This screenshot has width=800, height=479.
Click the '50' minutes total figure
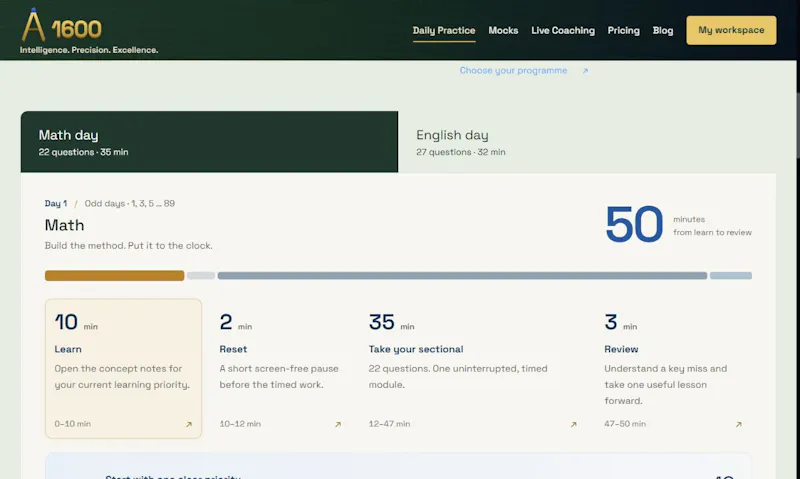point(634,224)
